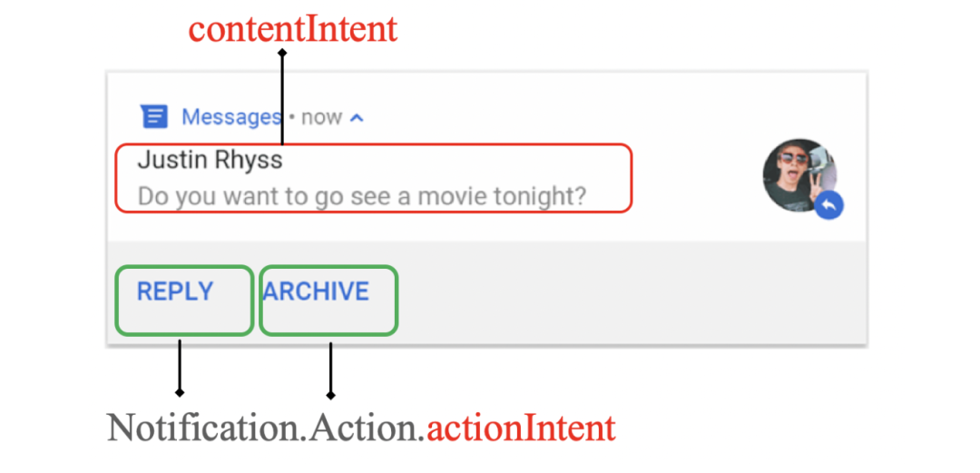Collapse the notification using the chevron

point(357,117)
